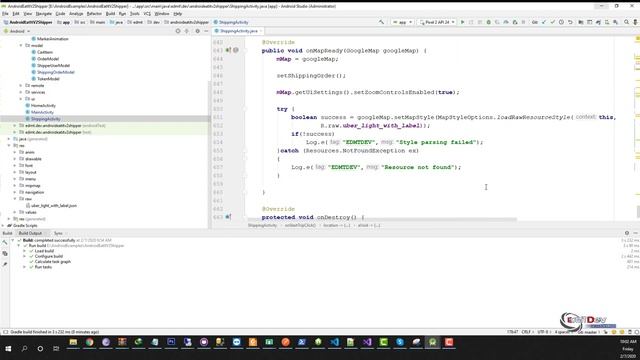The image size is (640, 360).
Task: Click the Git commit checkmark icon
Action: (x=552, y=22)
